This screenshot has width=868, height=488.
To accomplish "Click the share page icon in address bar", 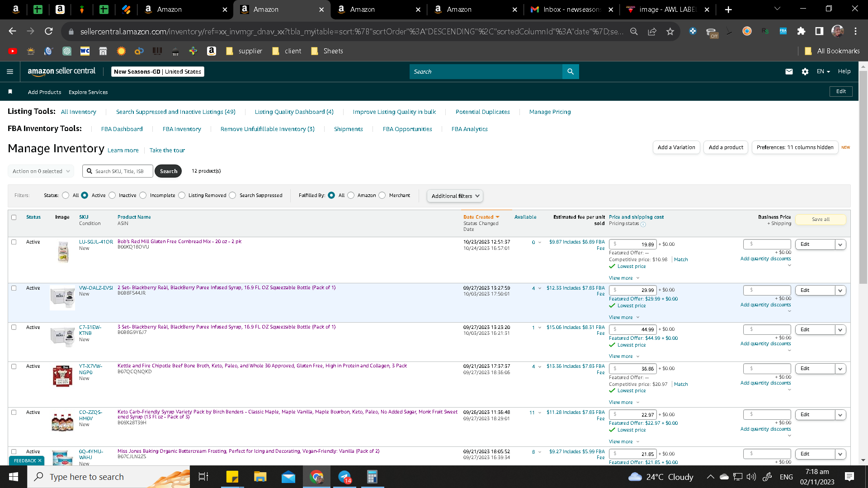I will [652, 31].
